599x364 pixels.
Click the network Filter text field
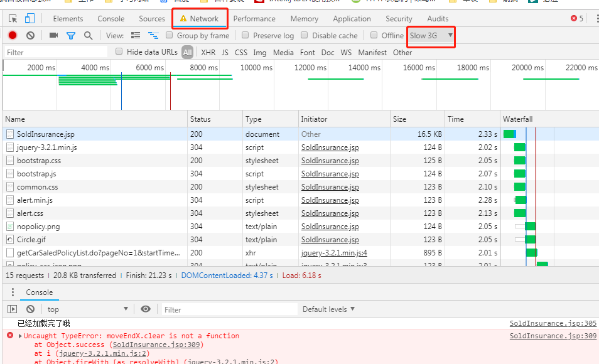click(x=57, y=52)
